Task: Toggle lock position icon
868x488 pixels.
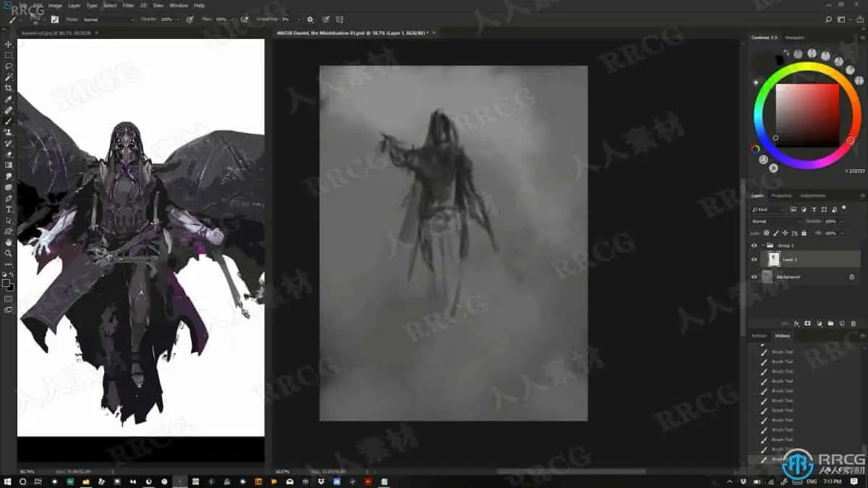Action: tap(786, 233)
